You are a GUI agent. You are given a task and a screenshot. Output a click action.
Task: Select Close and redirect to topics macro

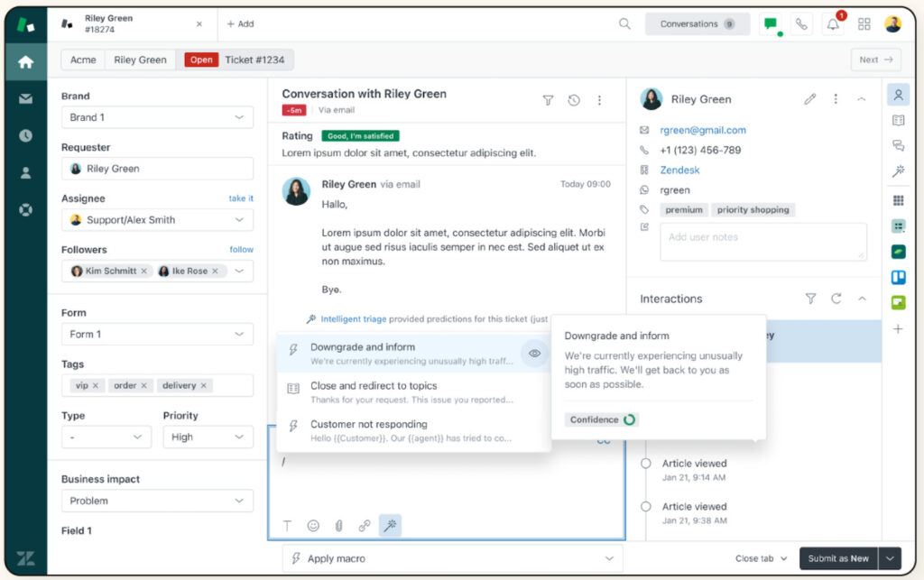(x=413, y=392)
